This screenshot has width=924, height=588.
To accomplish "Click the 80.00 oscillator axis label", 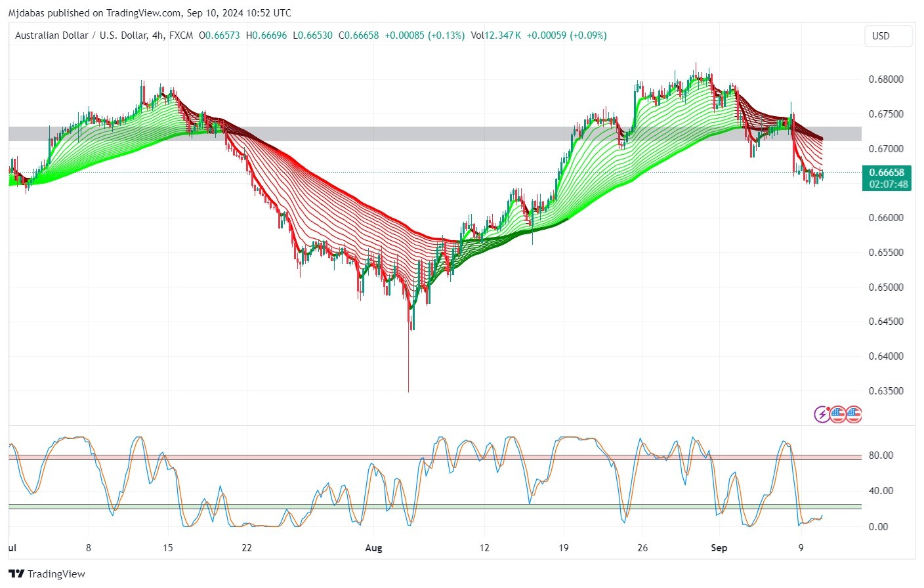I will point(881,455).
